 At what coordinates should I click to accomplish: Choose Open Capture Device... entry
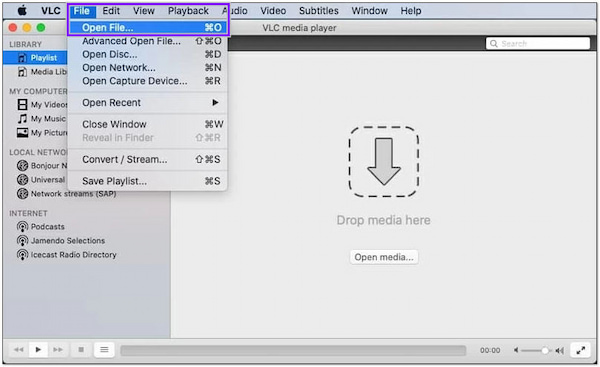[148, 81]
